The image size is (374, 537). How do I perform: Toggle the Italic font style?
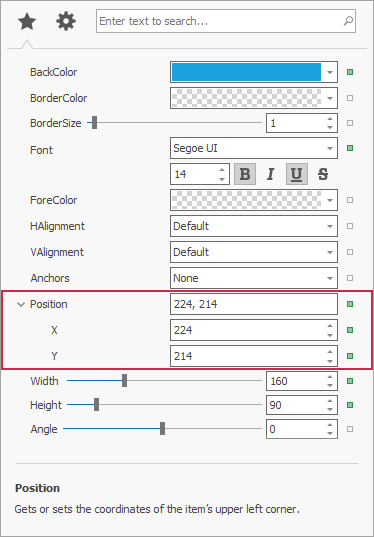(x=271, y=174)
